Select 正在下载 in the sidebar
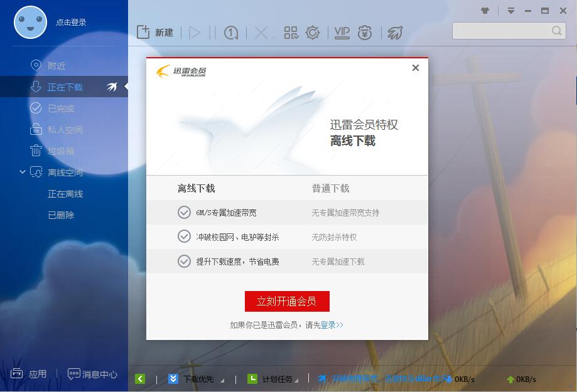577x392 pixels. coord(64,87)
